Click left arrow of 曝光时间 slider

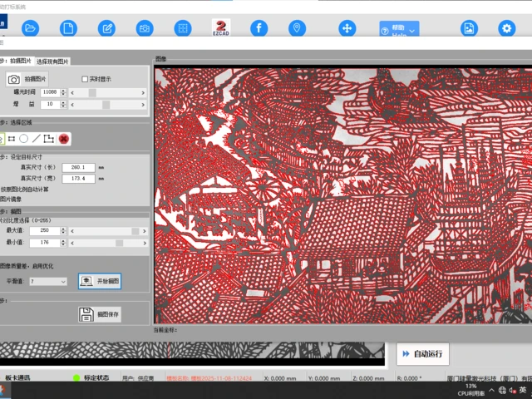click(72, 92)
